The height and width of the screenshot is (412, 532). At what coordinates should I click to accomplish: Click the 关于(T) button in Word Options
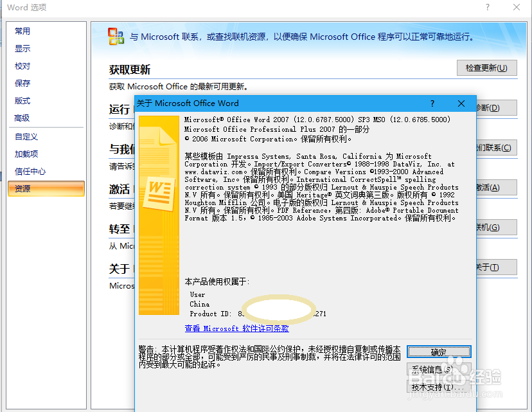497,267
